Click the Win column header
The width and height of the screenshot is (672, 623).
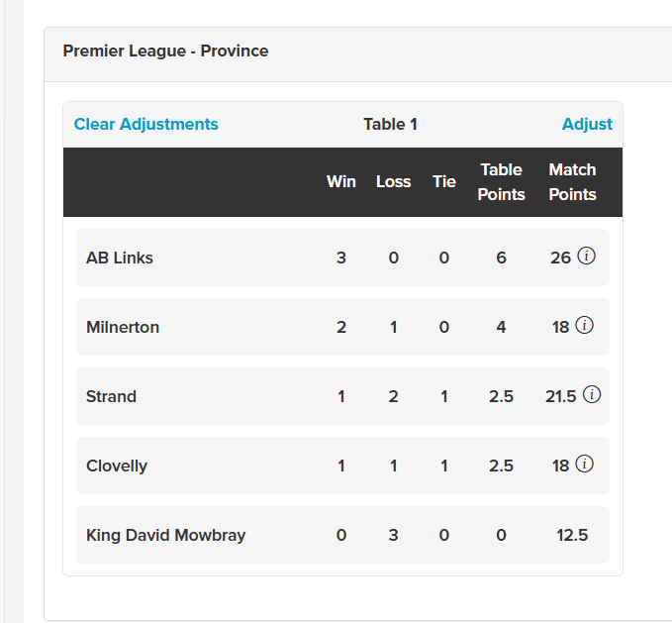tap(341, 182)
